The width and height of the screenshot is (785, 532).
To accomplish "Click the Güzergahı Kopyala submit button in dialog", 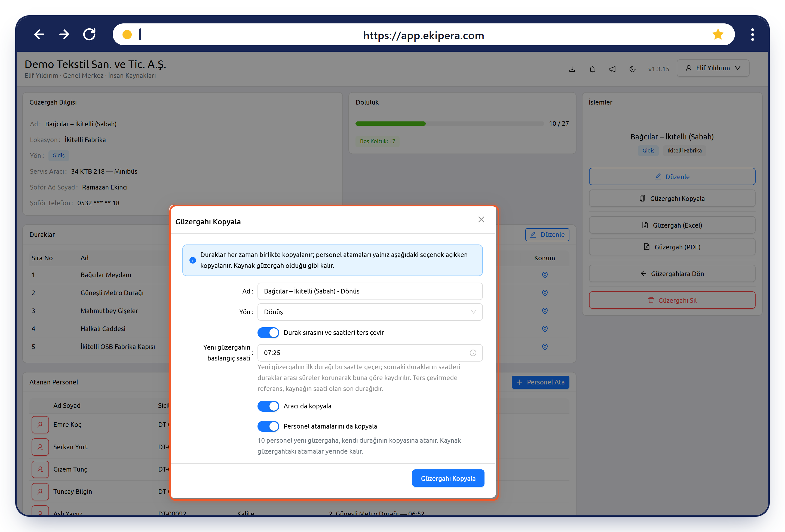I will [448, 478].
